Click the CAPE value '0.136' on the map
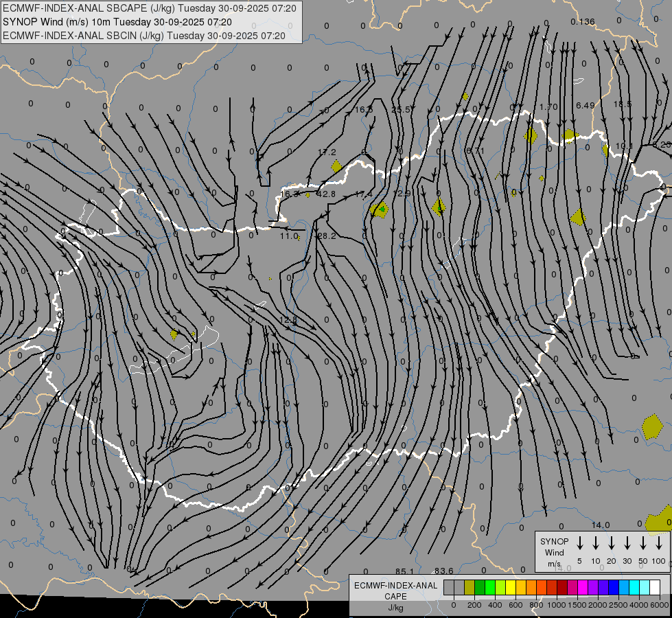This screenshot has height=618, width=672. 583,21
